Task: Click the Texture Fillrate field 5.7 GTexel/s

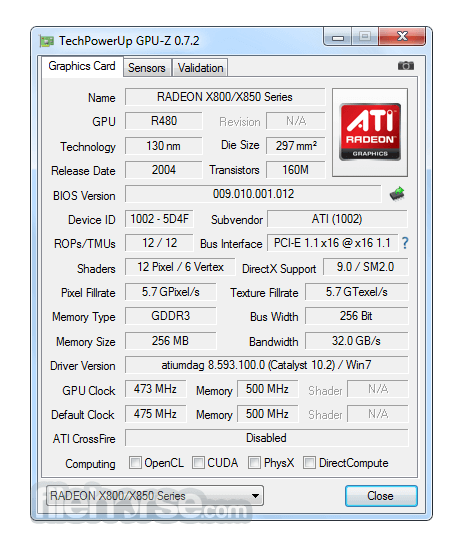Action: coord(357,292)
